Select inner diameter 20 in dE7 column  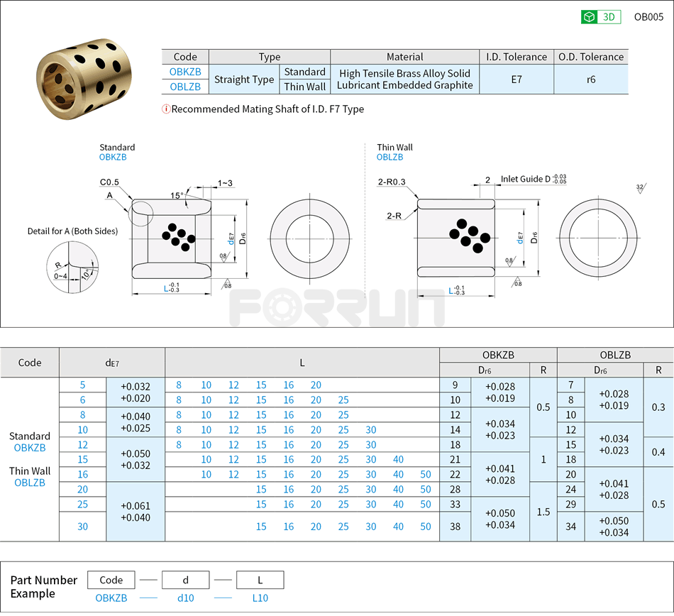coord(82,490)
